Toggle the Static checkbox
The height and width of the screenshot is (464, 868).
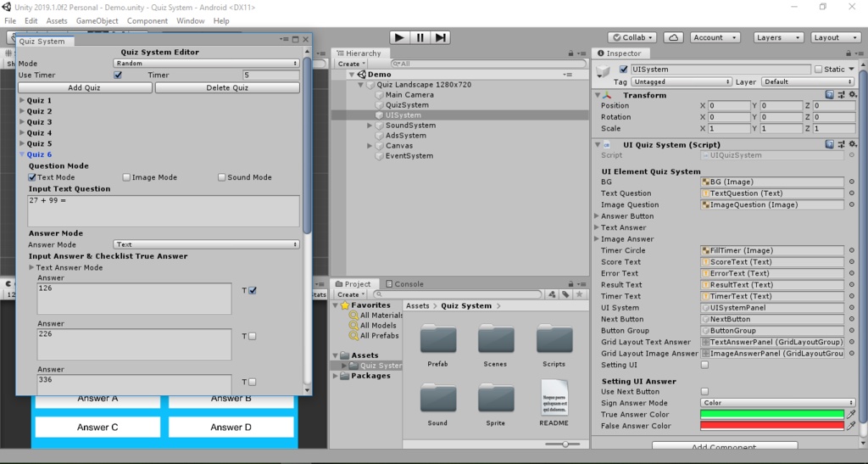point(818,70)
